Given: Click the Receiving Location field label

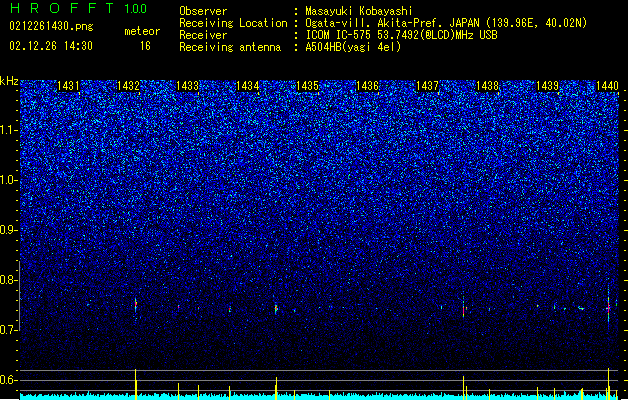Looking at the screenshot, I should pos(233,23).
